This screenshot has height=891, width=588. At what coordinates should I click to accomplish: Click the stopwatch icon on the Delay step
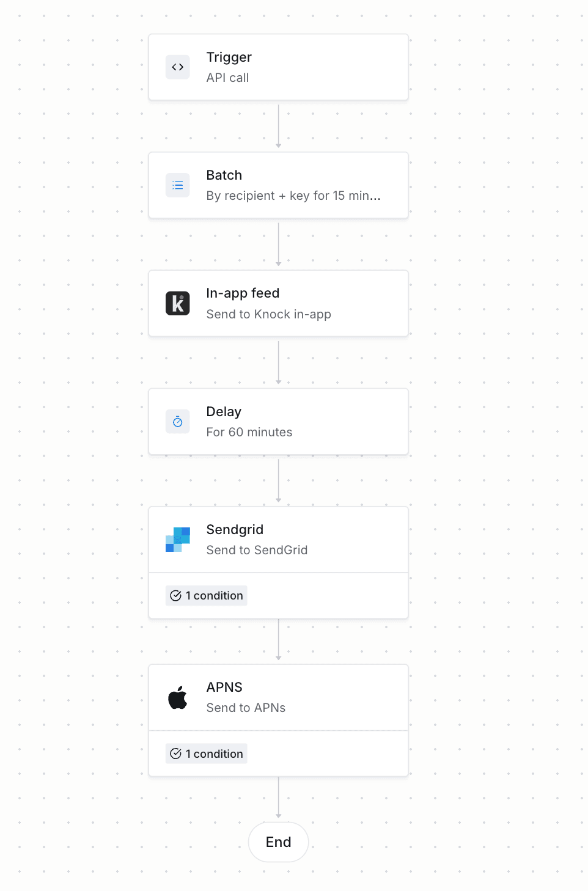(177, 421)
